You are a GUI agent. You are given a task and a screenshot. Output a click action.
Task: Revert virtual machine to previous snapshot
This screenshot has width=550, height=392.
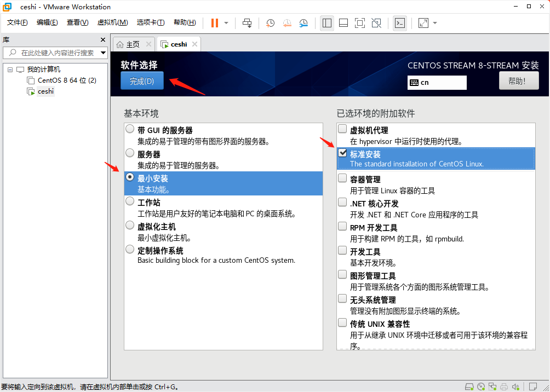coord(287,23)
